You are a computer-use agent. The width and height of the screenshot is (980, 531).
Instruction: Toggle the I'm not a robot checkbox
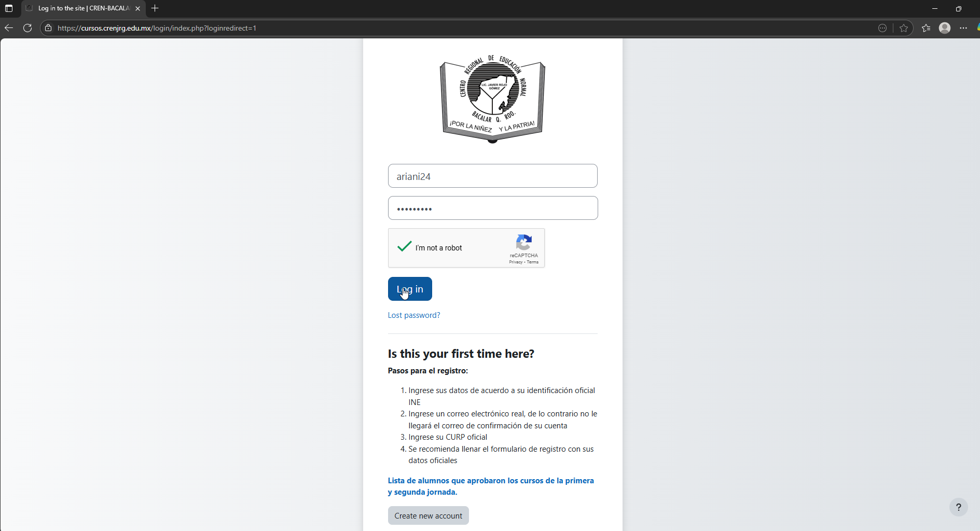pyautogui.click(x=404, y=247)
